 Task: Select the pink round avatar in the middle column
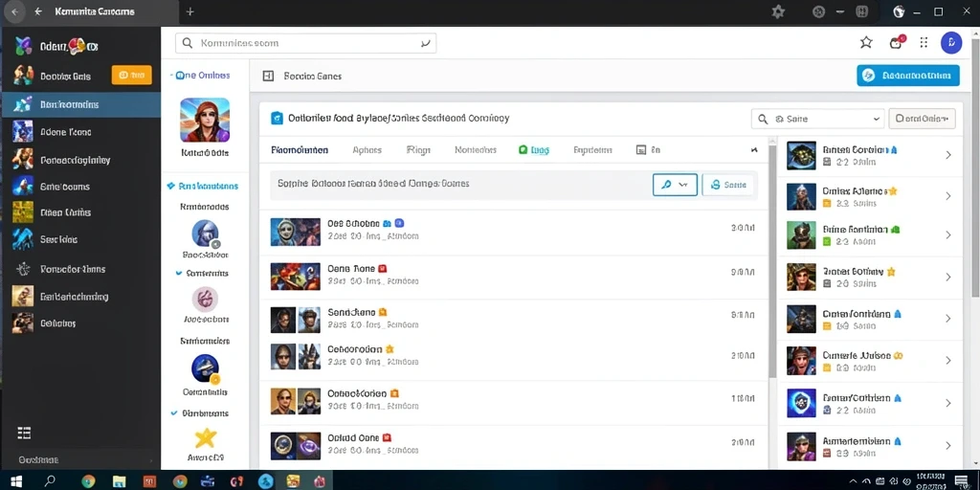tap(205, 300)
